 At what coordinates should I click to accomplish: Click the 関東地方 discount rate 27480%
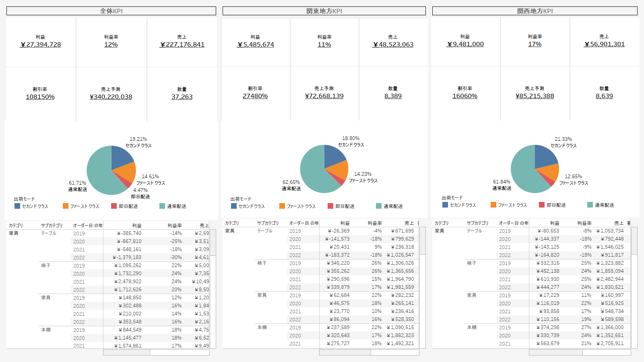255,96
